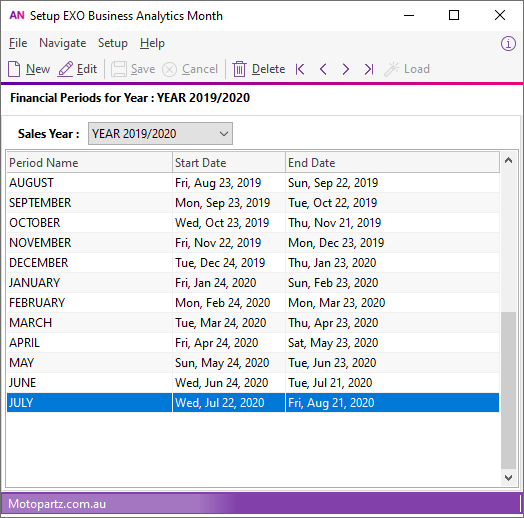Go to the next record arrow

[346, 69]
